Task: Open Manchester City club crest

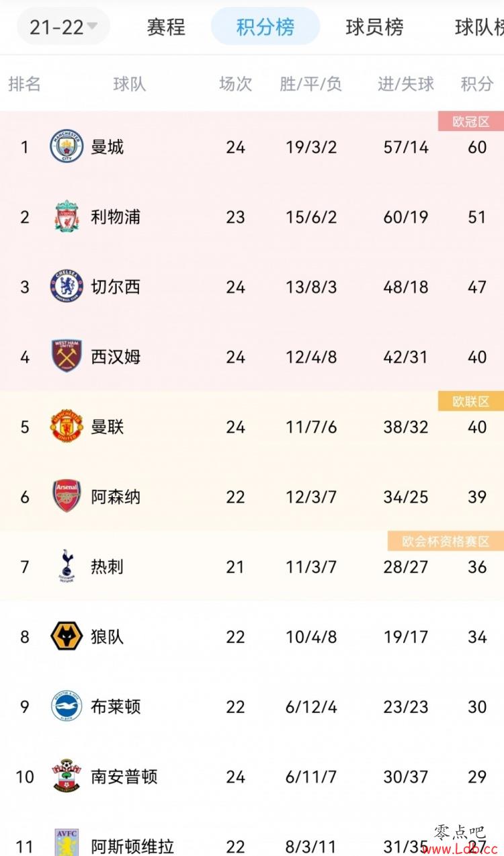Action: [x=67, y=146]
